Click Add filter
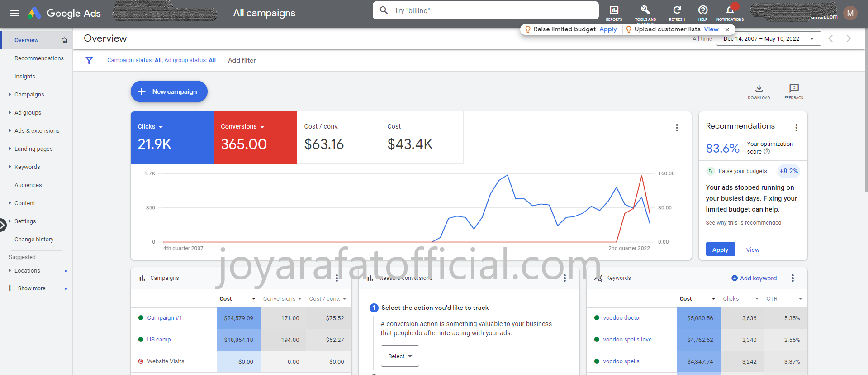 click(x=242, y=60)
